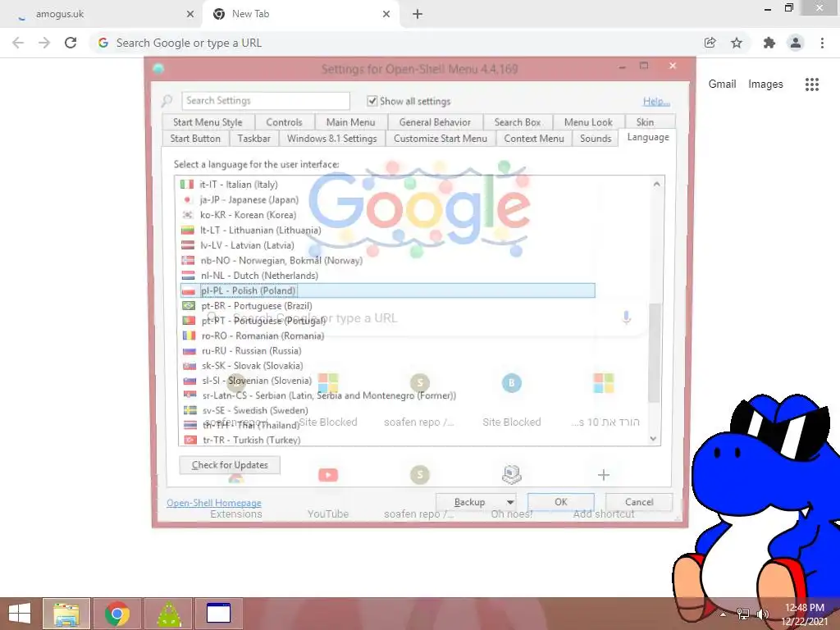Select ja-JP Japanese language row

[x=388, y=199]
